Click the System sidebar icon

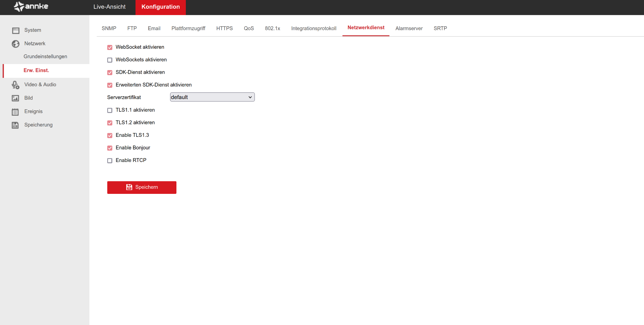point(15,31)
